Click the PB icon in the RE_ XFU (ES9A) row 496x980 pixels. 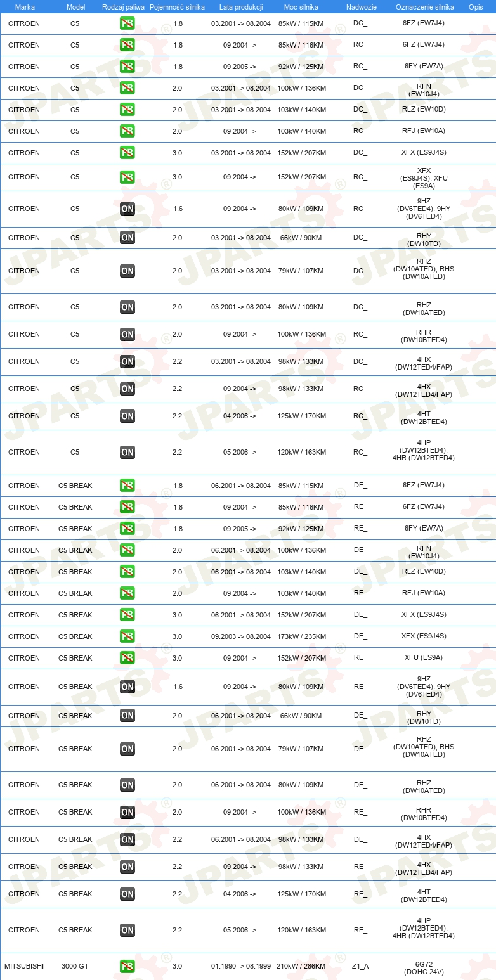click(127, 658)
